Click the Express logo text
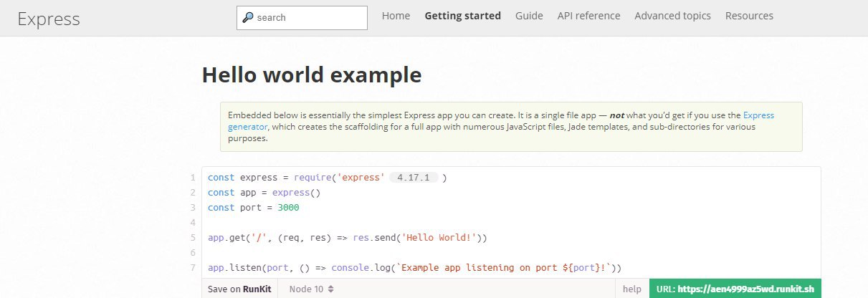This screenshot has height=298, width=868. point(49,19)
